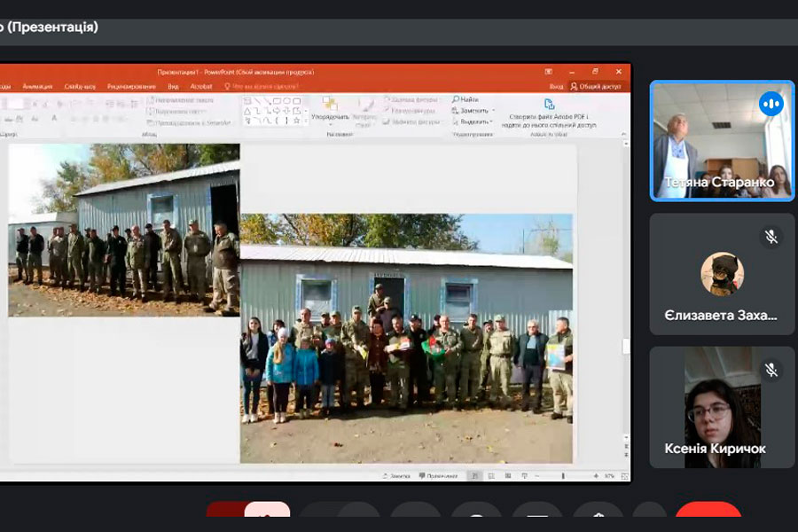Open Направление текста dropdown
The image size is (798, 532).
click(180, 100)
